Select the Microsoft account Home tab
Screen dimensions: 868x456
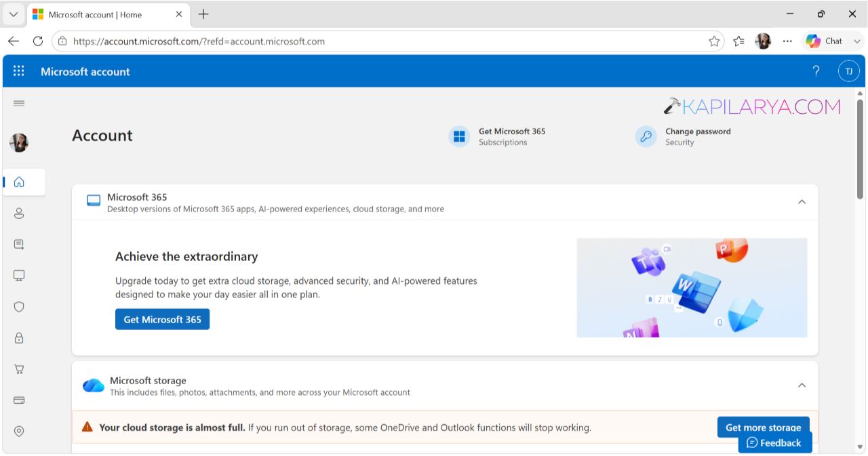108,14
